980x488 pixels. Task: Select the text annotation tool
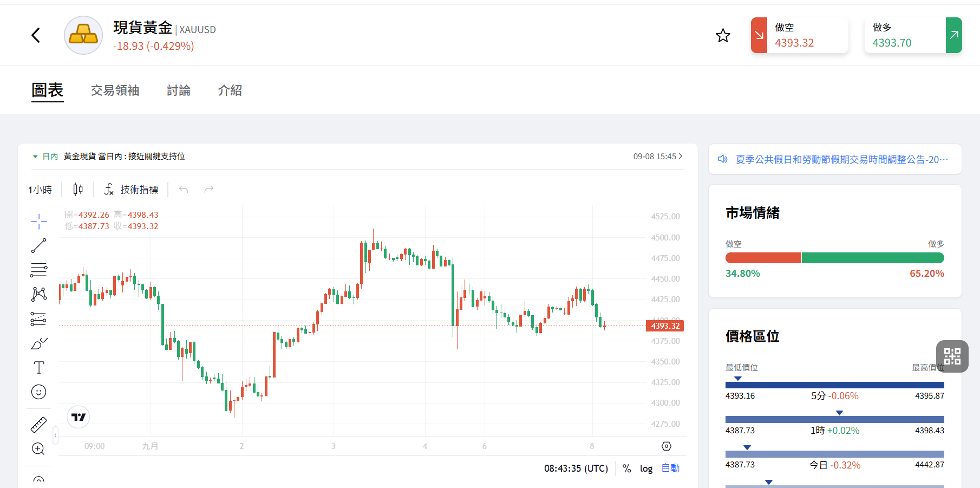click(39, 368)
